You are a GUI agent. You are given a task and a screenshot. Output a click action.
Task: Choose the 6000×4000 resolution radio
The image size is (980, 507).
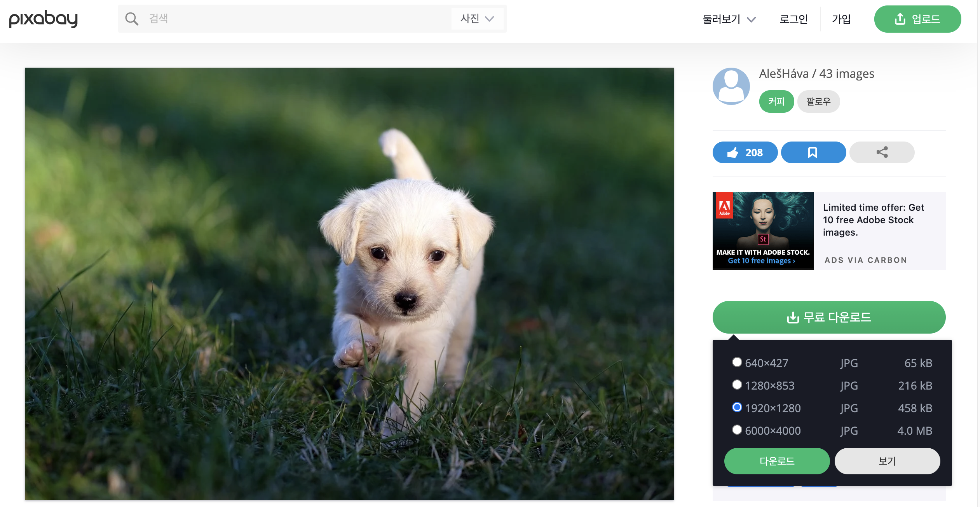[737, 430]
